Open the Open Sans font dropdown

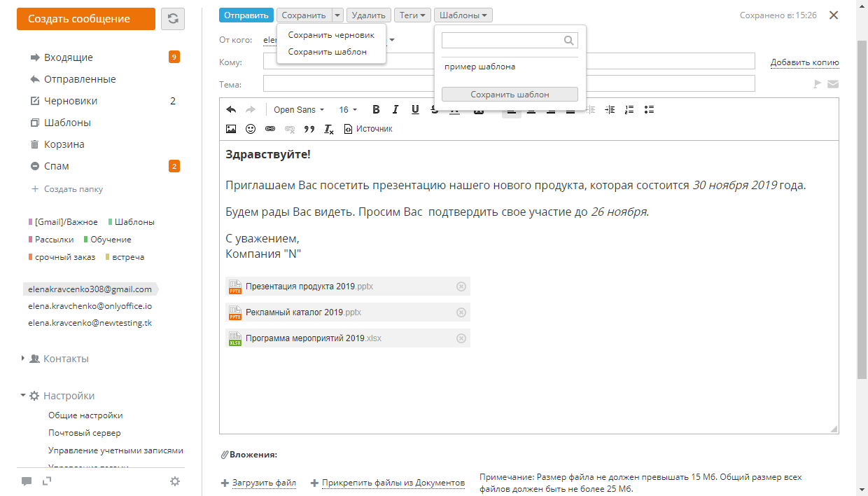[x=299, y=110]
